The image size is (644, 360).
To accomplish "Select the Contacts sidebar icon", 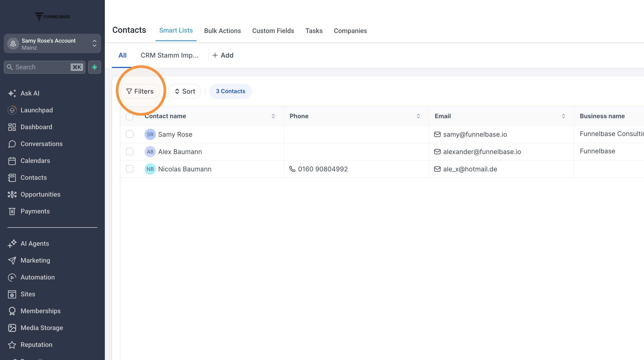I will [x=12, y=178].
